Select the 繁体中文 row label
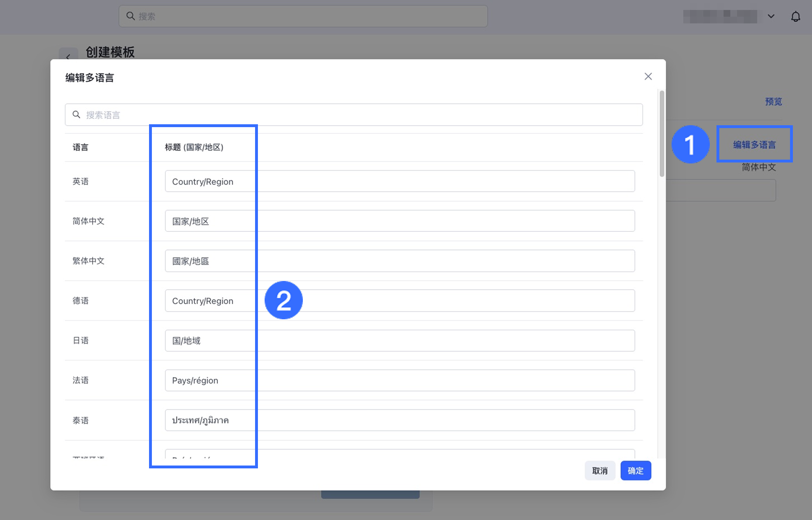The height and width of the screenshot is (520, 812). (88, 261)
